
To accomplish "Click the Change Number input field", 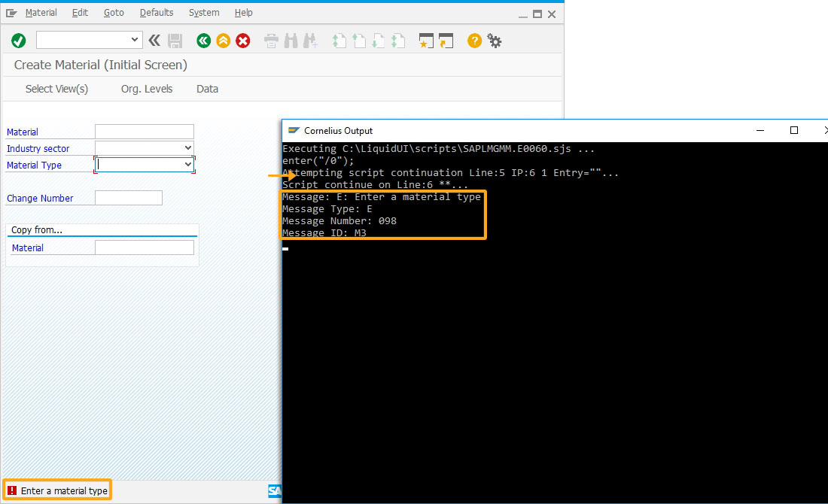I will click(x=128, y=198).
